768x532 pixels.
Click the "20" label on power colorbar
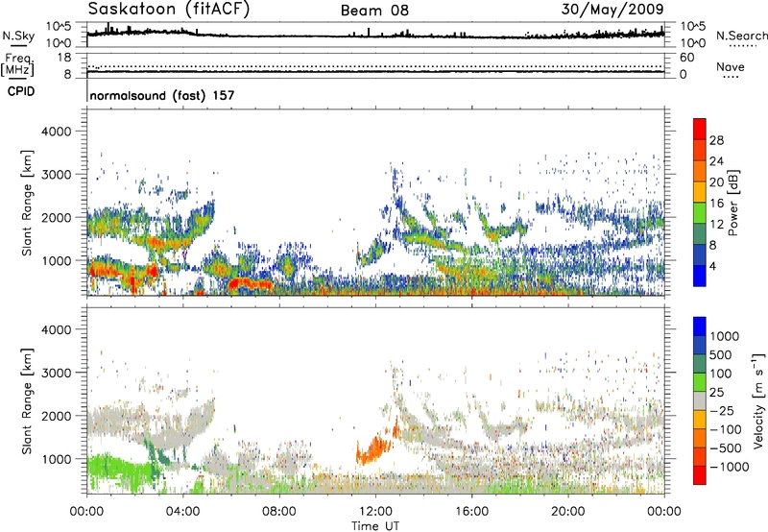pyautogui.click(x=716, y=182)
